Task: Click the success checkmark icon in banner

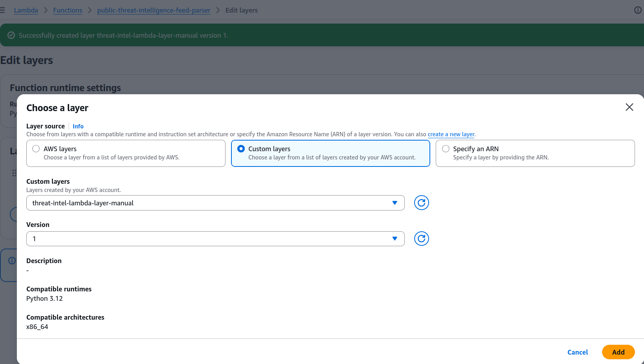Action: 11,35
